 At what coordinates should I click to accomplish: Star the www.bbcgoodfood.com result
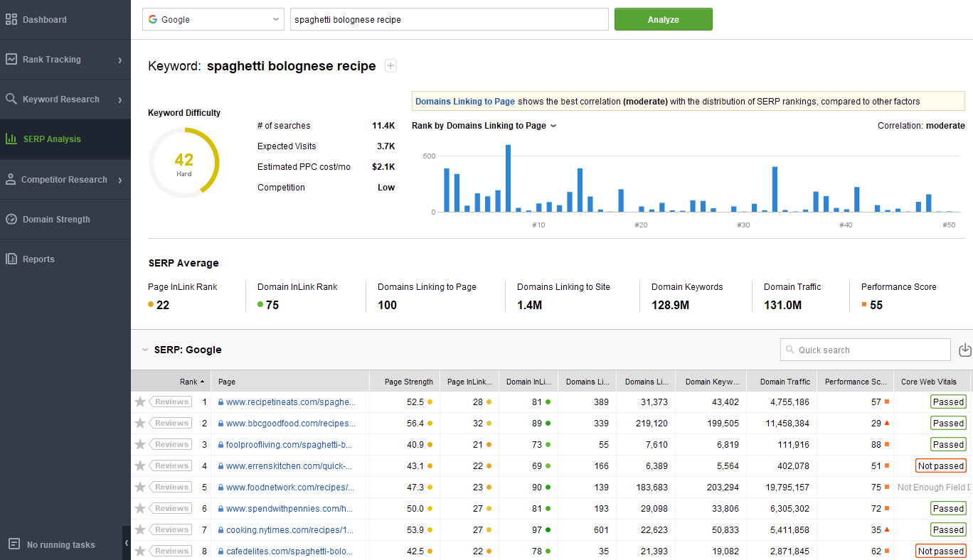(140, 424)
